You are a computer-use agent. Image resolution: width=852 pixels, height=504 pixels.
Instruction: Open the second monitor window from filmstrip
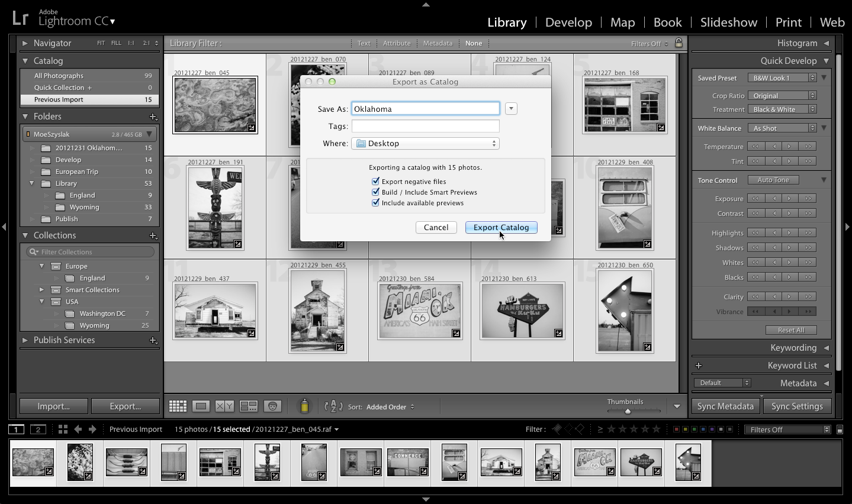pos(38,429)
